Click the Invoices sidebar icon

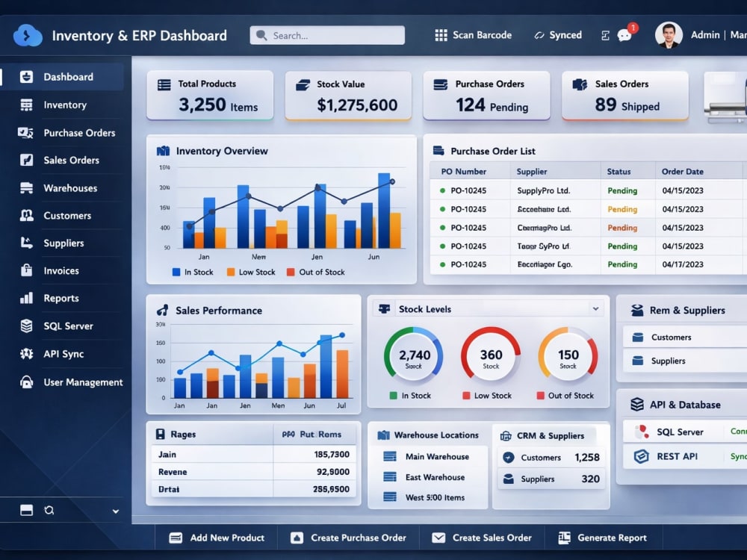[27, 270]
